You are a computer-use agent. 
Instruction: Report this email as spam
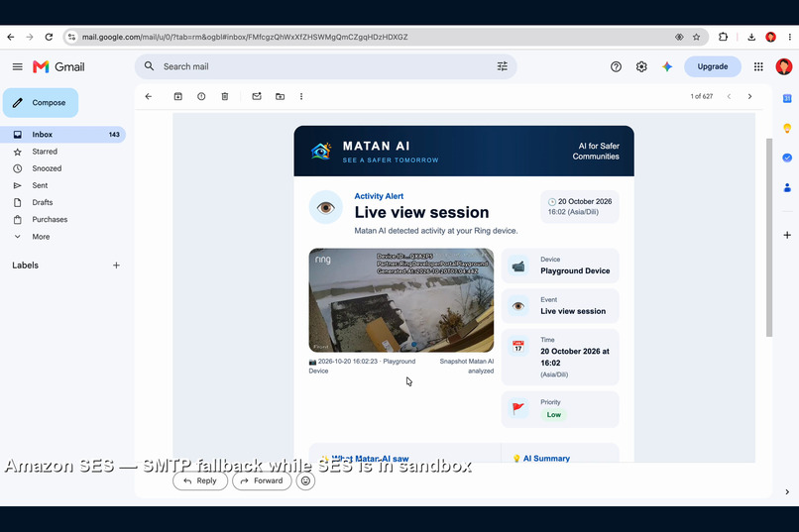(x=201, y=96)
